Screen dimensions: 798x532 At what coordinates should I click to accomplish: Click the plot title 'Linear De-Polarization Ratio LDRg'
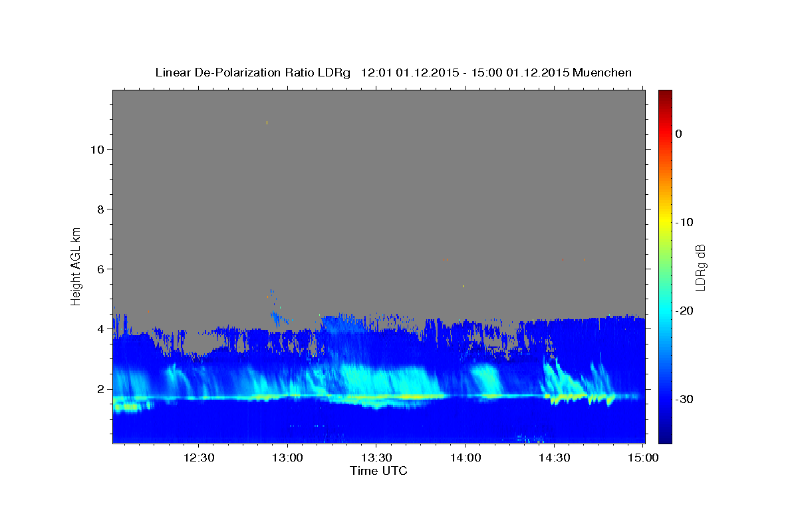[x=253, y=72]
